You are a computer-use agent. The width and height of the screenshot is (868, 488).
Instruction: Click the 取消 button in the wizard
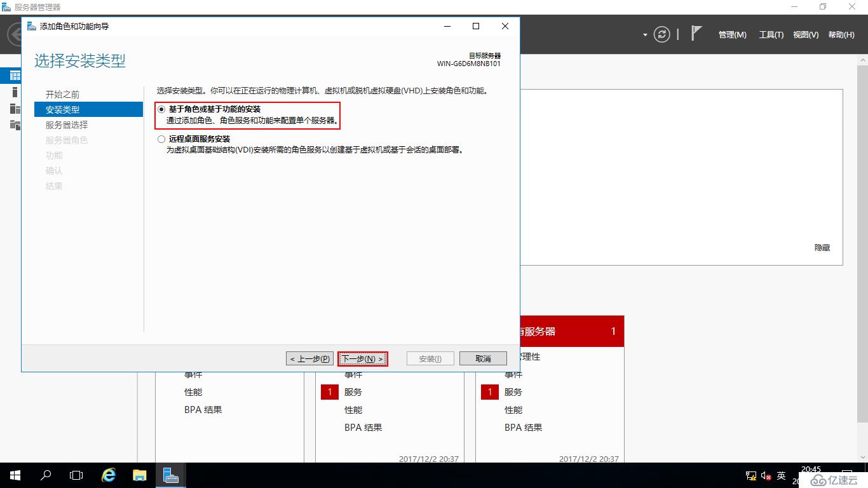click(483, 358)
